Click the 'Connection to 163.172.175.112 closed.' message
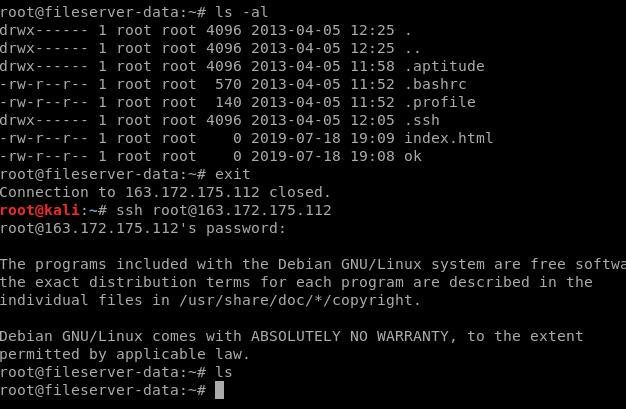 [165, 192]
